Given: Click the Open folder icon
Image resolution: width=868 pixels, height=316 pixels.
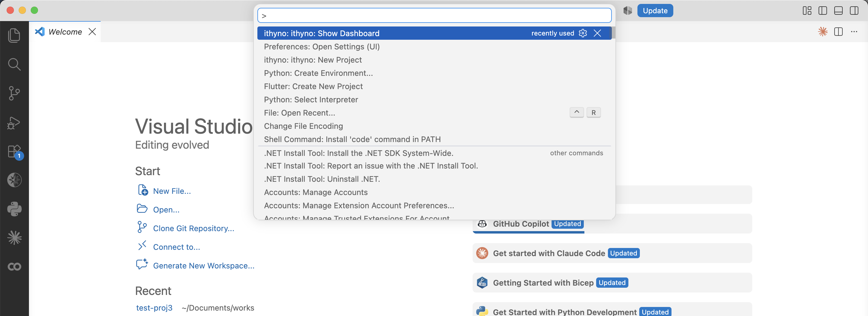Looking at the screenshot, I should [x=142, y=209].
